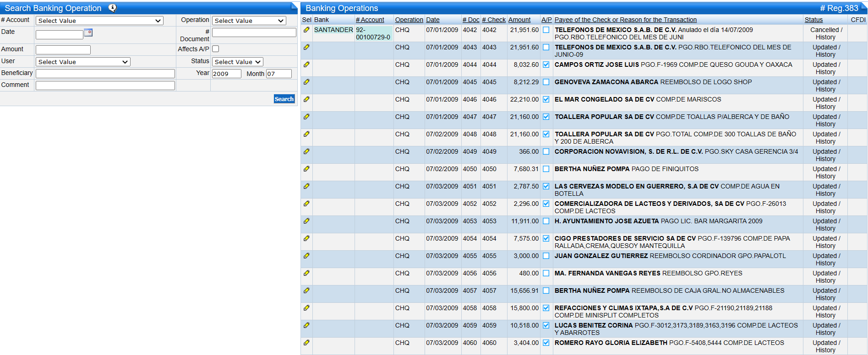Edit the check 4059 row via pencil icon
868x355 pixels.
tap(306, 325)
